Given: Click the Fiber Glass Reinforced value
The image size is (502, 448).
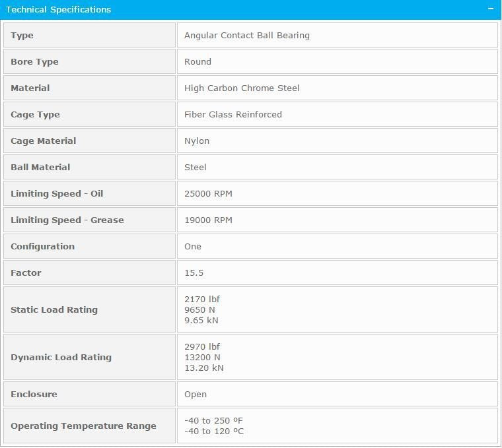Looking at the screenshot, I should tap(233, 115).
